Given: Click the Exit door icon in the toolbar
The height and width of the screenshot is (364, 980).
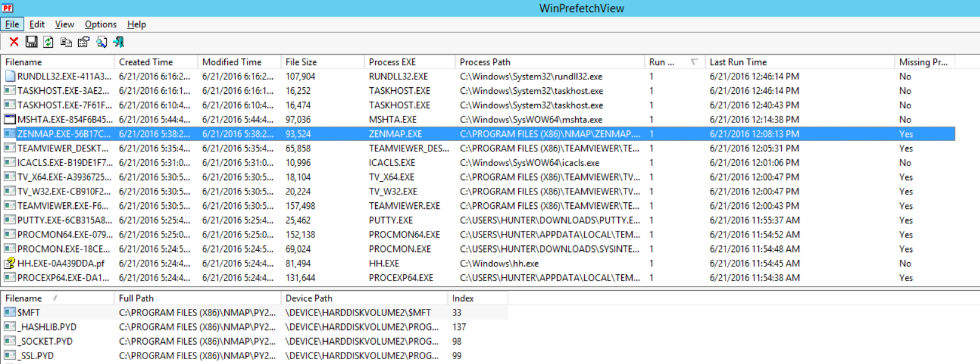Looking at the screenshot, I should point(119,42).
